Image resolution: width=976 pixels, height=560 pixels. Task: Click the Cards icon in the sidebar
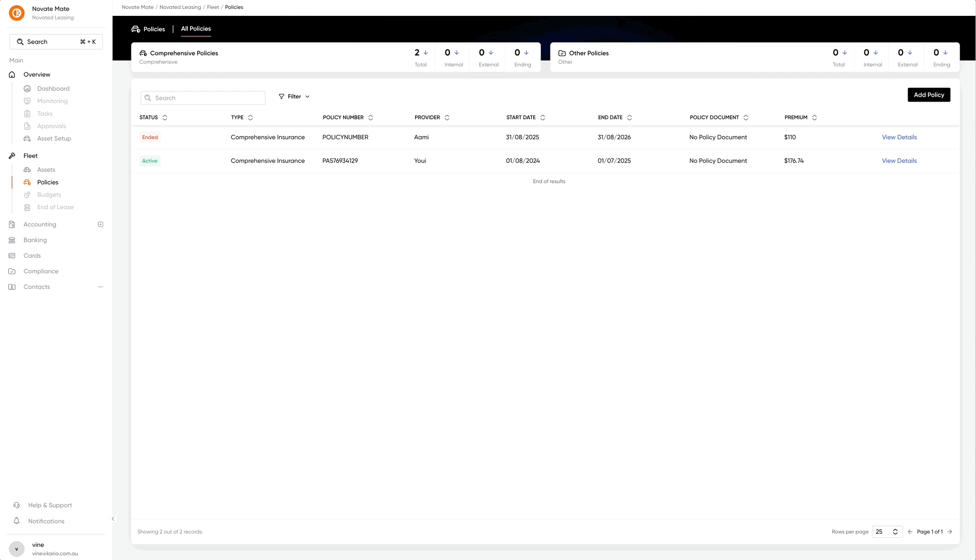tap(12, 256)
